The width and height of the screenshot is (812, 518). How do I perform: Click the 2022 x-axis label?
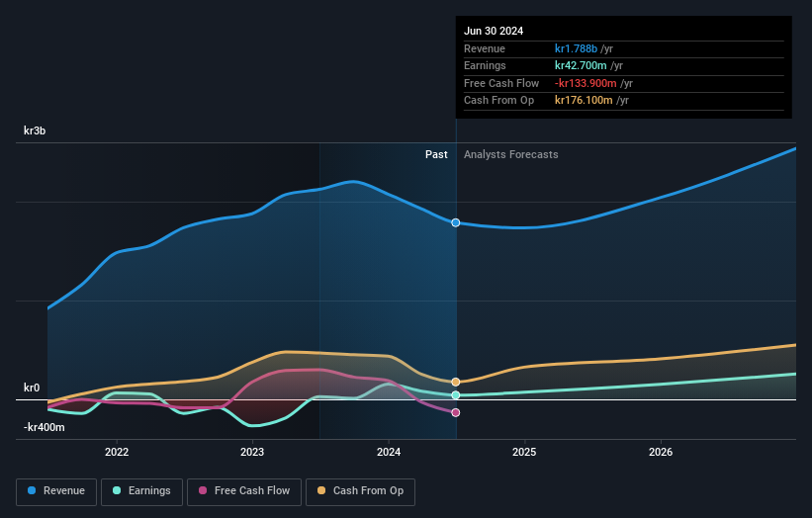(x=117, y=452)
